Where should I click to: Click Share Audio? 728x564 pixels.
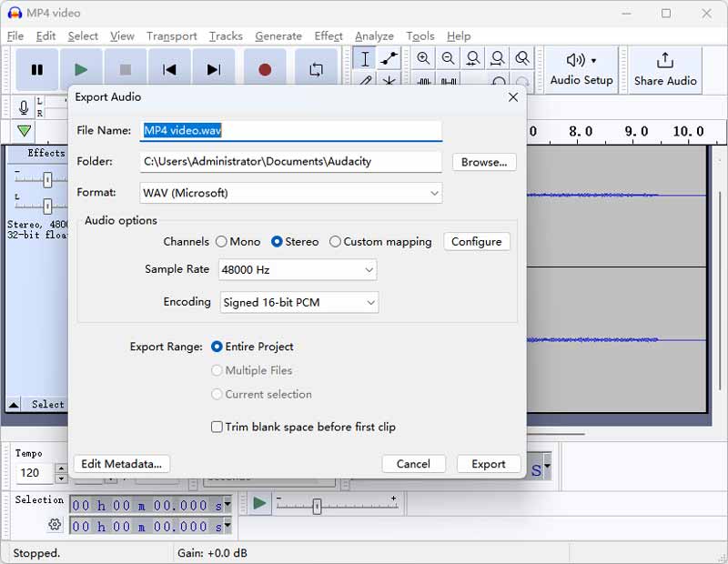[x=665, y=65]
